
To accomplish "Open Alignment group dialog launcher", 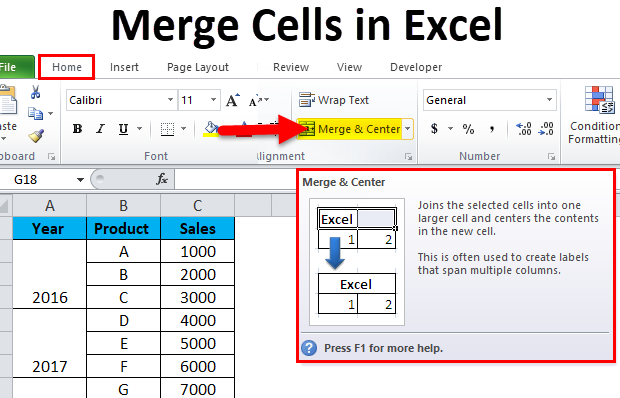I will (408, 157).
